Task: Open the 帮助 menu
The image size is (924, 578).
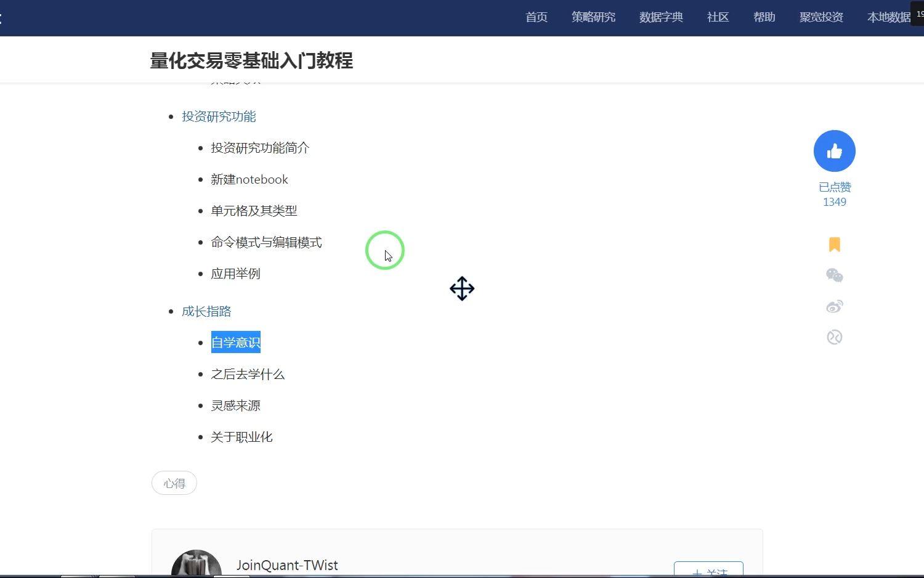Action: [x=764, y=17]
